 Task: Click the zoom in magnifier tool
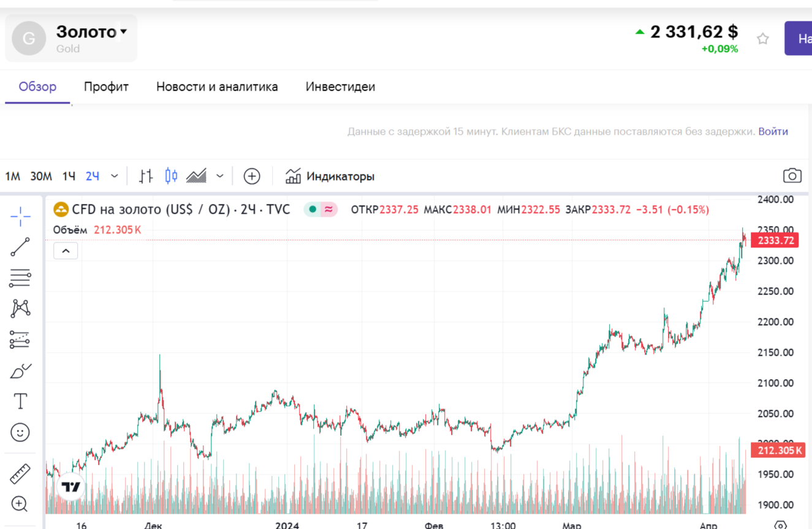[20, 504]
